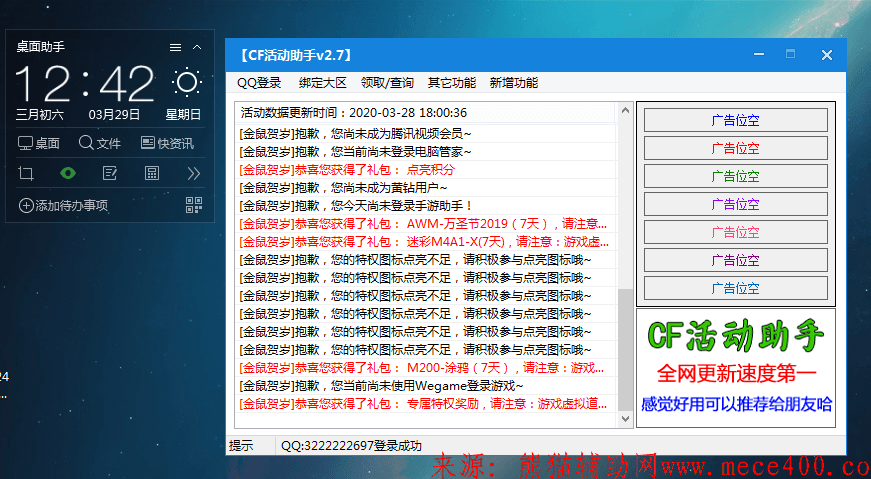
Task: Open the 领取/查询 menu
Action: [387, 83]
